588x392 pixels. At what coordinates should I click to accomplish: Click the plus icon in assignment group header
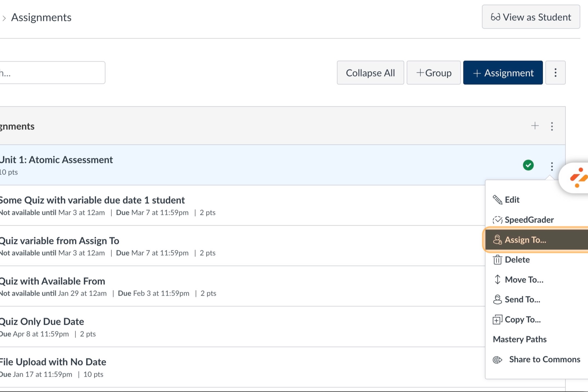coord(535,126)
